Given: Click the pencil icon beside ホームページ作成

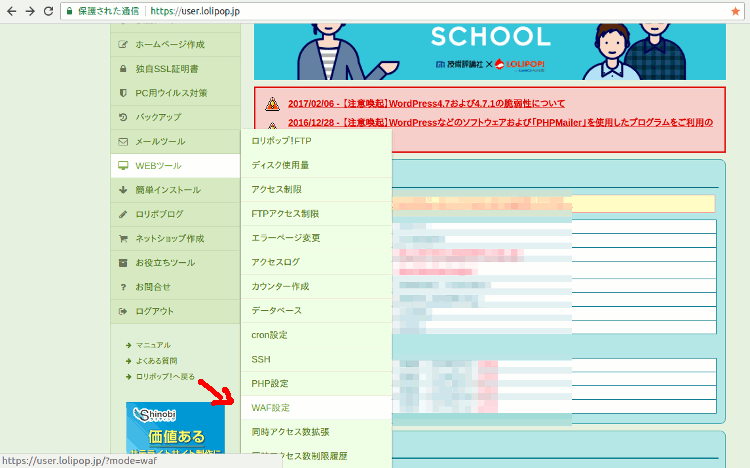Looking at the screenshot, I should click(123, 45).
